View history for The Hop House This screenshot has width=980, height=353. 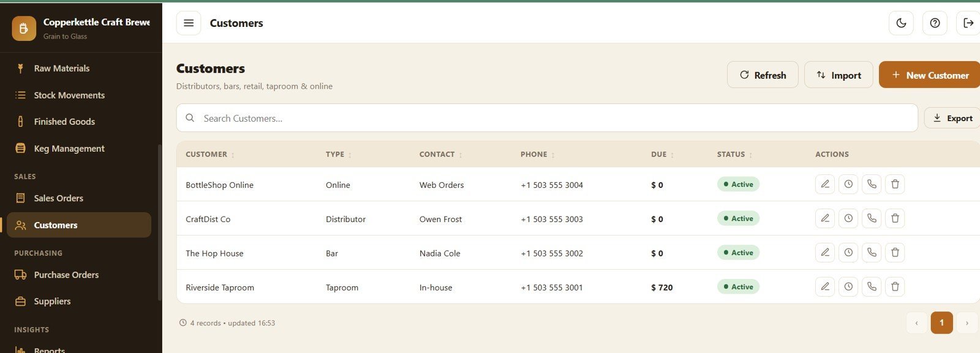(x=848, y=253)
